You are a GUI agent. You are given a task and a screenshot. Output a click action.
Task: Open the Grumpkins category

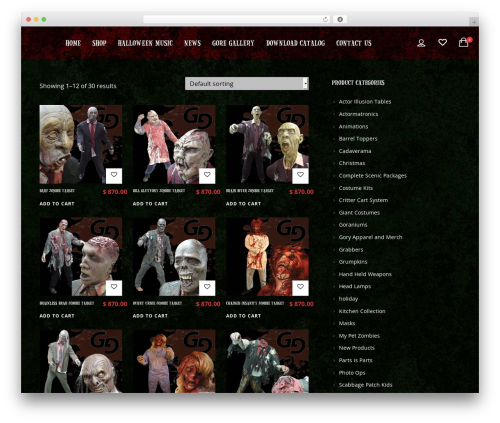point(353,262)
